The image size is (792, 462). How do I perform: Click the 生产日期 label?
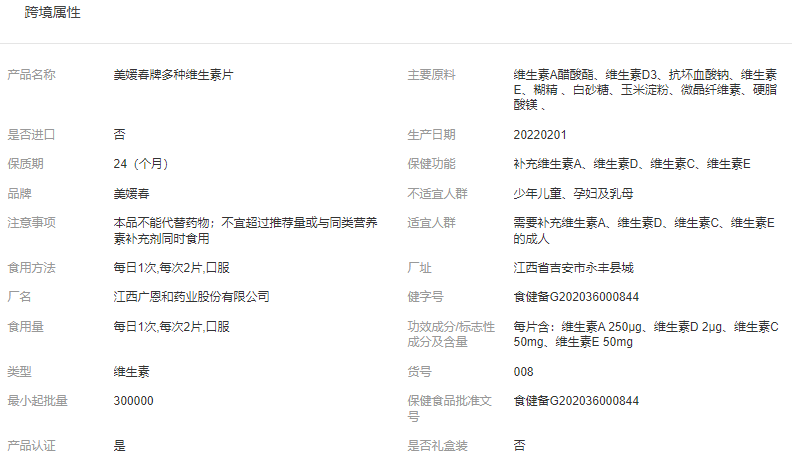point(431,135)
